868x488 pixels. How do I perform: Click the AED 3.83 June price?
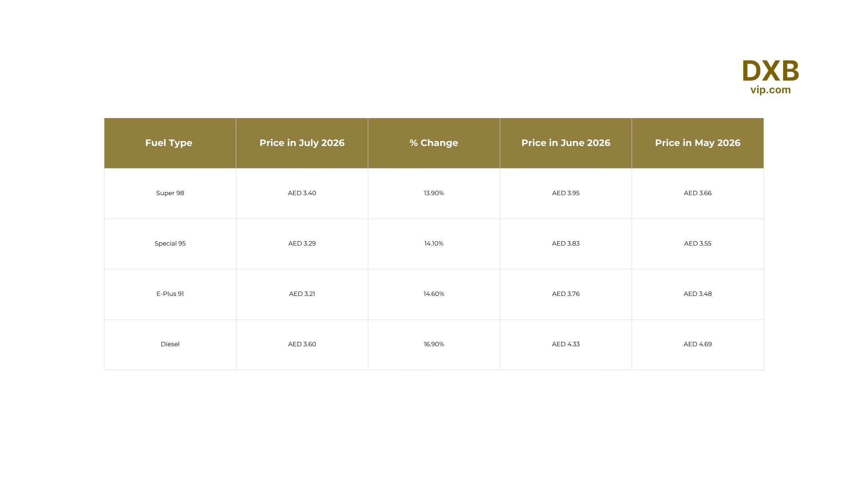[x=566, y=244]
